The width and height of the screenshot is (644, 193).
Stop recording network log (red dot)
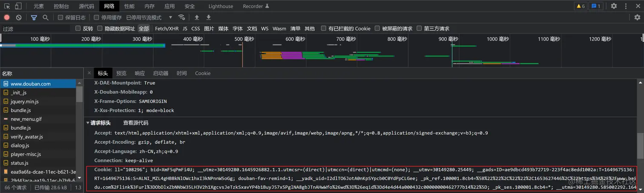(7, 17)
